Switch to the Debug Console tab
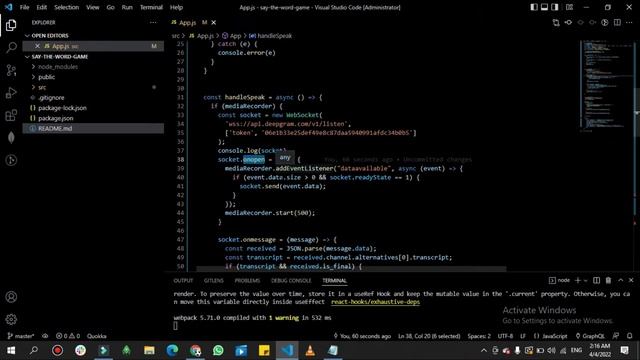Image resolution: width=640 pixels, height=360 pixels. [x=291, y=280]
